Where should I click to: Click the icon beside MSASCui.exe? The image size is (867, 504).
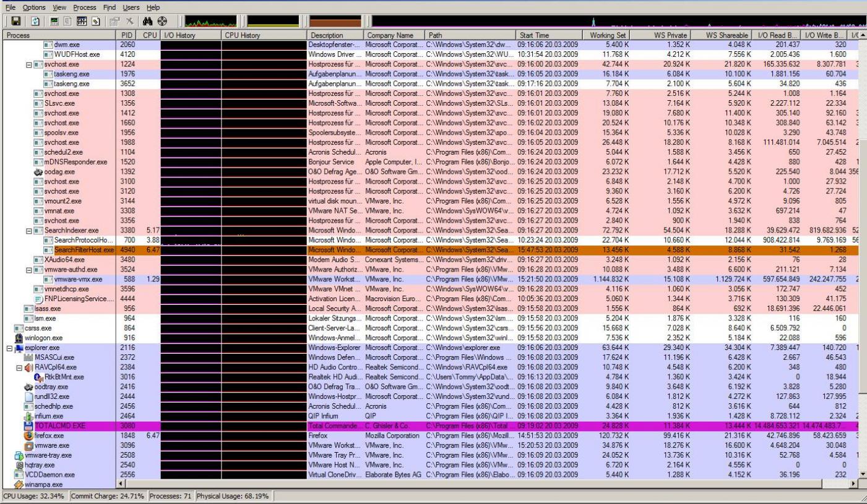pyautogui.click(x=28, y=357)
